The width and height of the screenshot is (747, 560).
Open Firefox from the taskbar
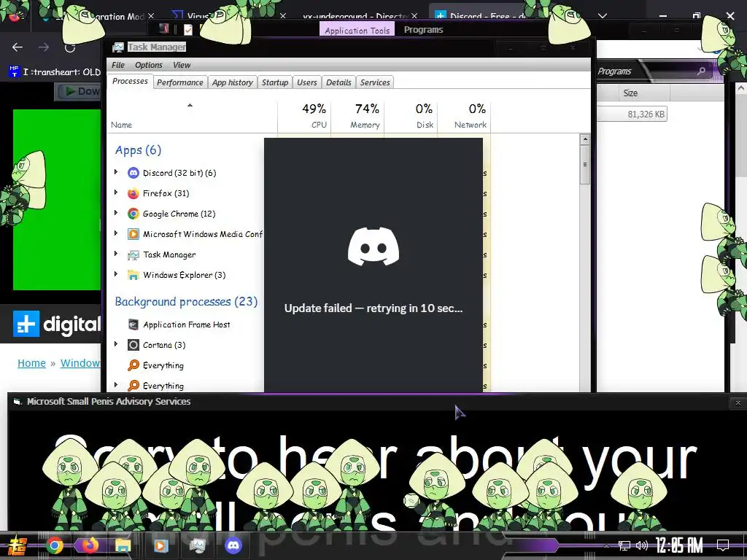click(x=90, y=545)
